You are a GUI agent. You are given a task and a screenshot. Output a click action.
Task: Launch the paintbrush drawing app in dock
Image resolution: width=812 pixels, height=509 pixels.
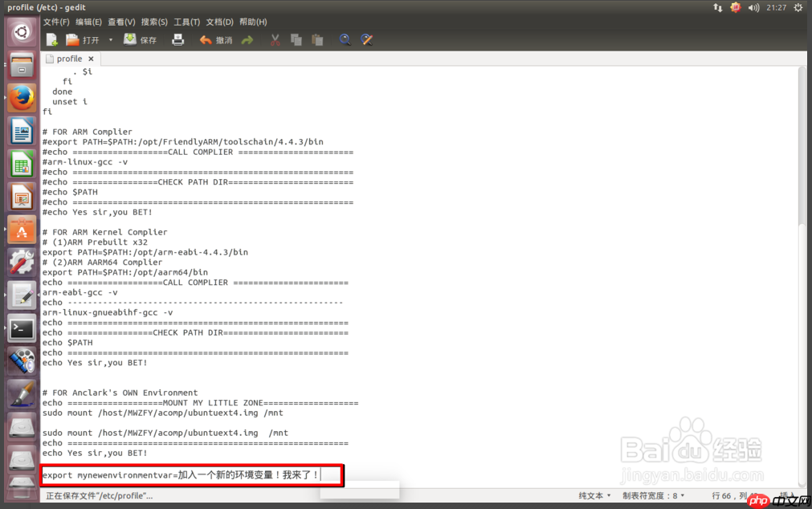[x=22, y=393]
